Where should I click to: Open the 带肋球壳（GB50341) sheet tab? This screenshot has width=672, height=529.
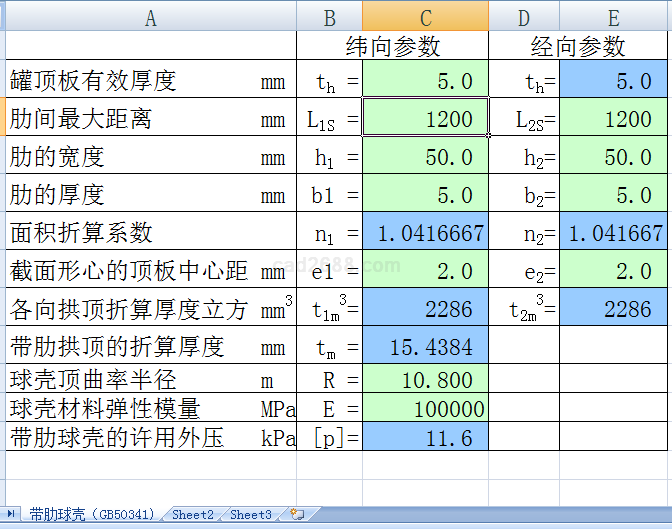92,515
